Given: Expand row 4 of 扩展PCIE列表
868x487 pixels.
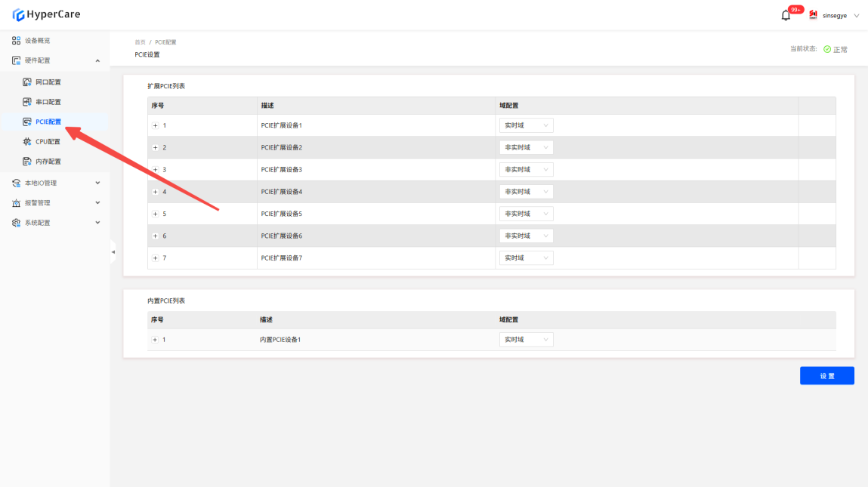Looking at the screenshot, I should (156, 192).
